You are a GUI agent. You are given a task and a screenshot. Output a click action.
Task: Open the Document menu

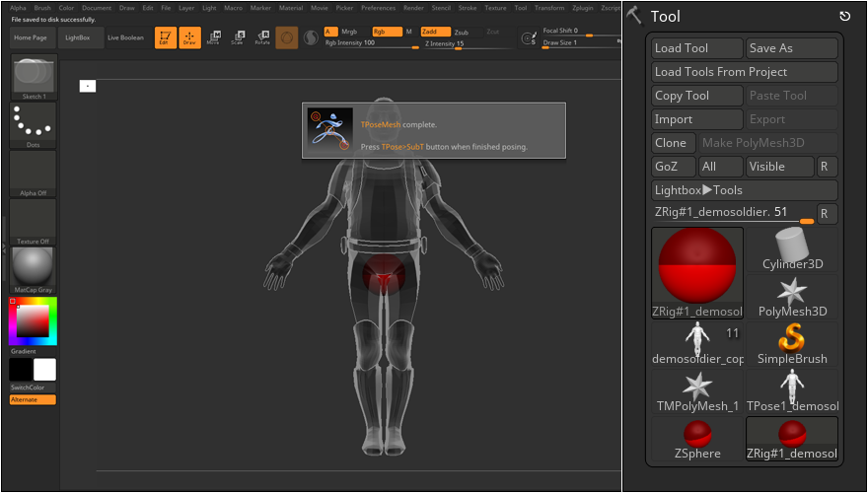coord(97,8)
